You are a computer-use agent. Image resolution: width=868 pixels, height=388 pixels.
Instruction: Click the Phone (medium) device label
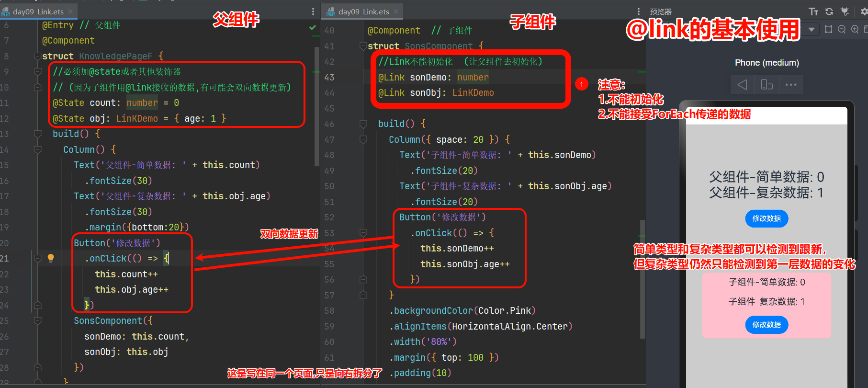(767, 63)
